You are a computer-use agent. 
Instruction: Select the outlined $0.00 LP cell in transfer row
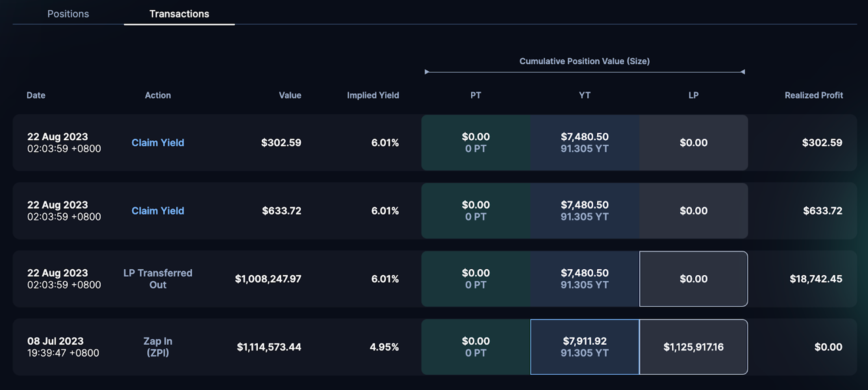click(x=693, y=279)
